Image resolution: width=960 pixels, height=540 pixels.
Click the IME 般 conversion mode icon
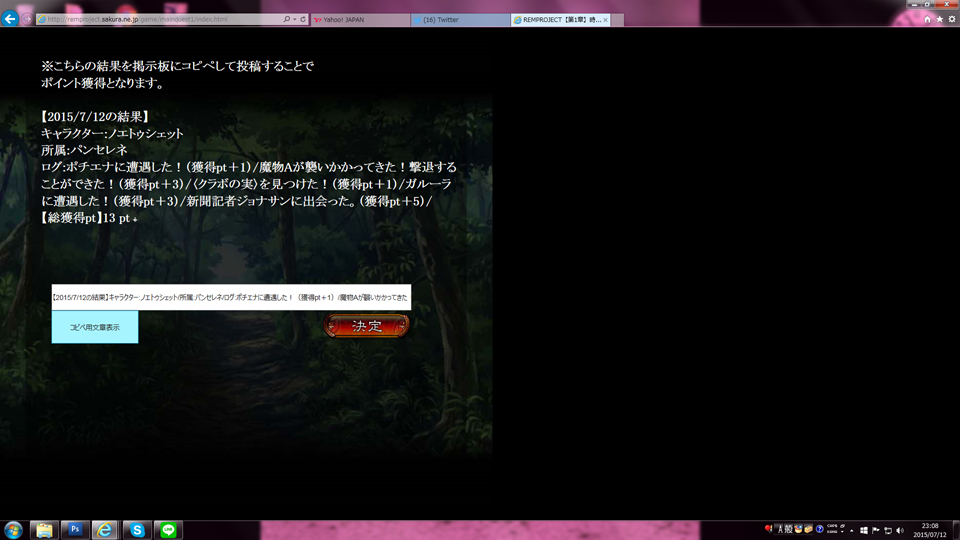(789, 530)
